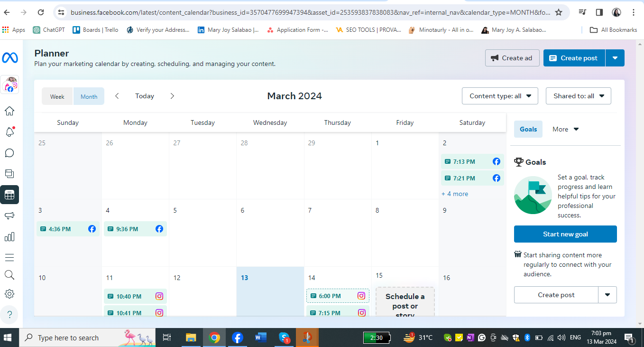Click the Create ad button
644x347 pixels.
coord(512,58)
